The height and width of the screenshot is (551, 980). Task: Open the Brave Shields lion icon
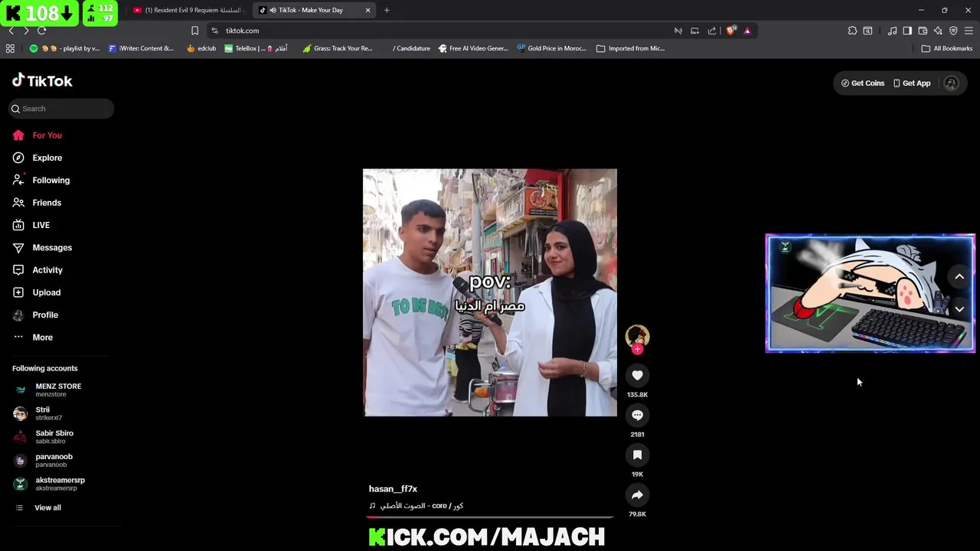click(x=730, y=31)
